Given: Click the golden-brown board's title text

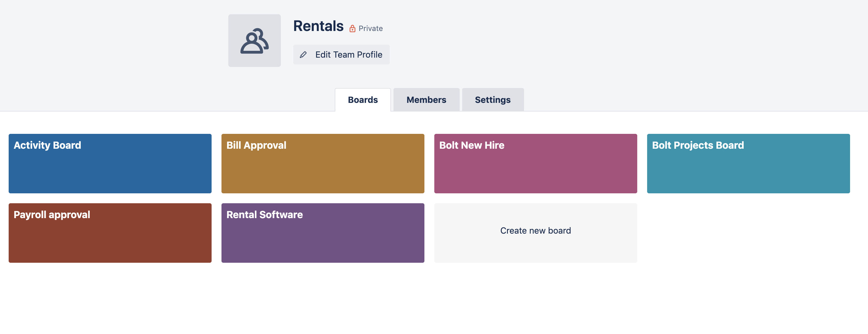Looking at the screenshot, I should [256, 145].
